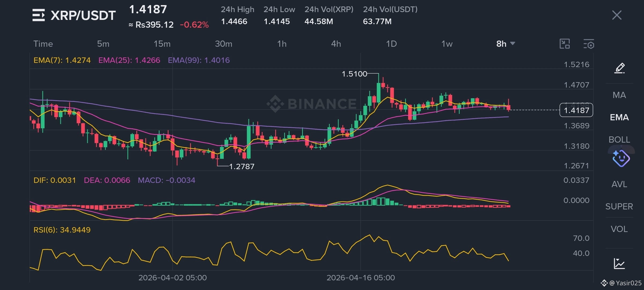The width and height of the screenshot is (644, 290).
Task: Enable the SUPER indicator
Action: coord(619,206)
